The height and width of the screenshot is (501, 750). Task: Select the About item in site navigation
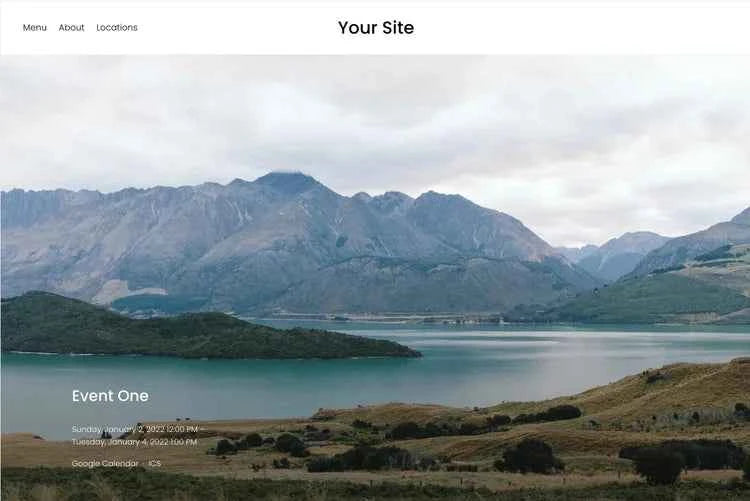[71, 28]
